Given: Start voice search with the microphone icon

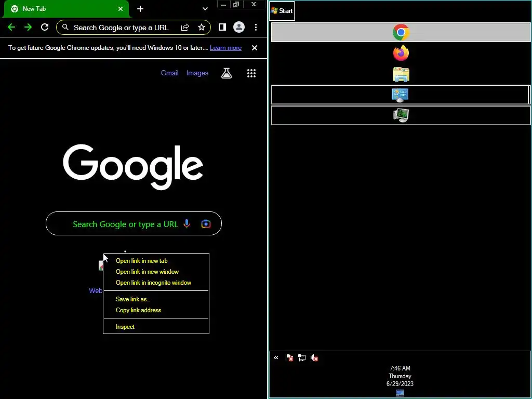Looking at the screenshot, I should tap(187, 223).
